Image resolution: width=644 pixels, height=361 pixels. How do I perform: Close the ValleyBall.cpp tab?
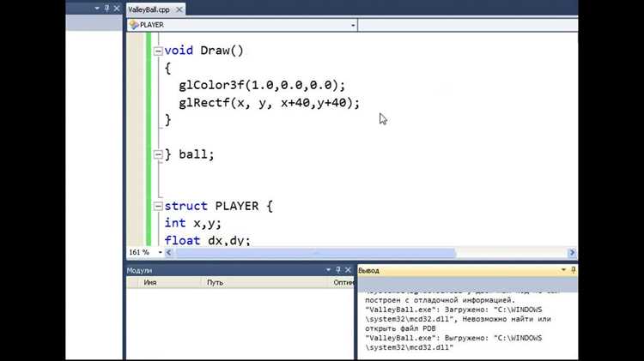(179, 9)
